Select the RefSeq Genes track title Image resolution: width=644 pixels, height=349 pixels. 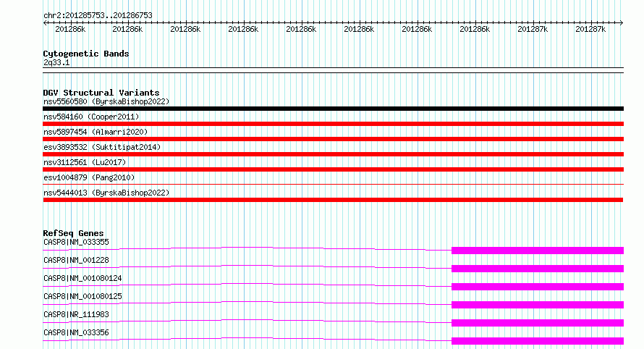73,233
